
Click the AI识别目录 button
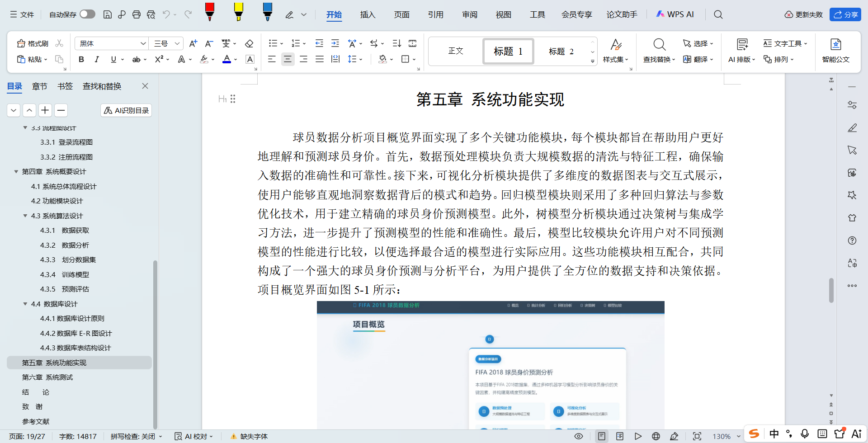(126, 110)
